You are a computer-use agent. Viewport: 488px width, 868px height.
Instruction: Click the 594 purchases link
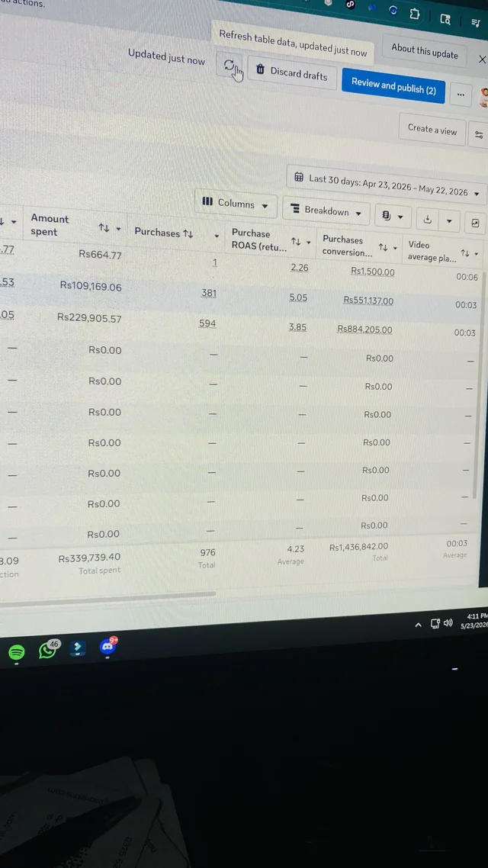[x=207, y=323]
